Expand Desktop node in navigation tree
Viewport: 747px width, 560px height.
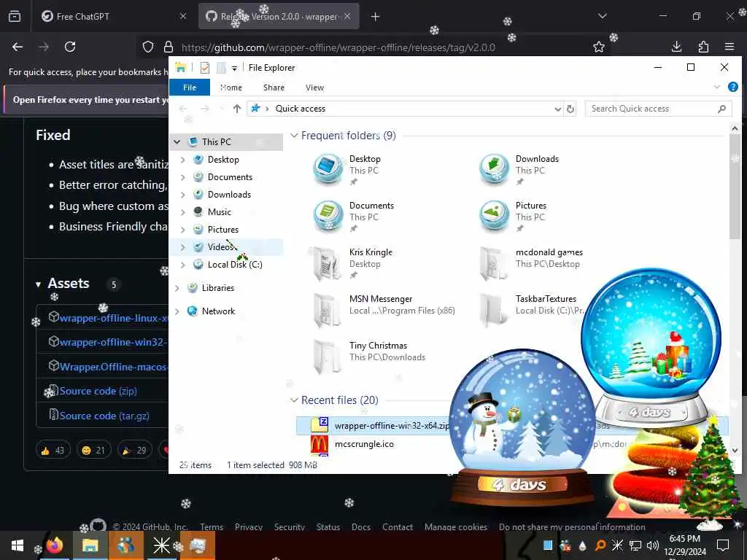pos(183,160)
